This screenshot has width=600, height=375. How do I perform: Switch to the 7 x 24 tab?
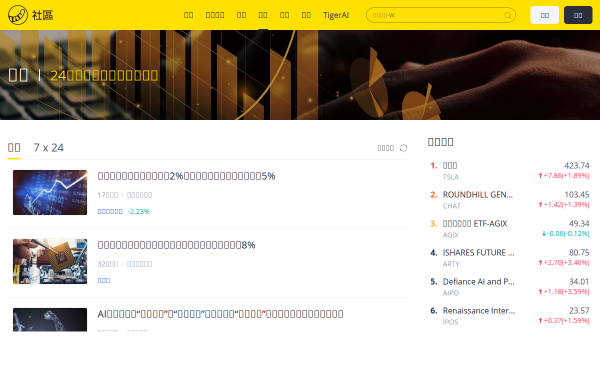(49, 148)
